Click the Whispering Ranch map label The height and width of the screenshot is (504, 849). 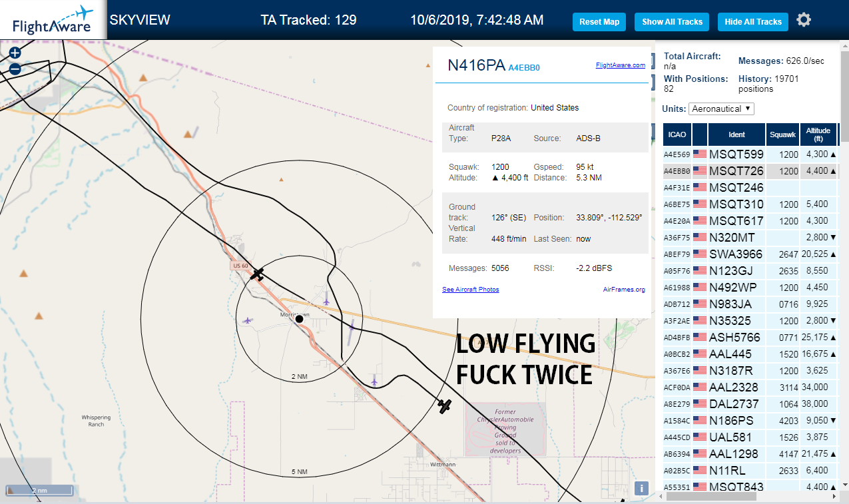(96, 421)
